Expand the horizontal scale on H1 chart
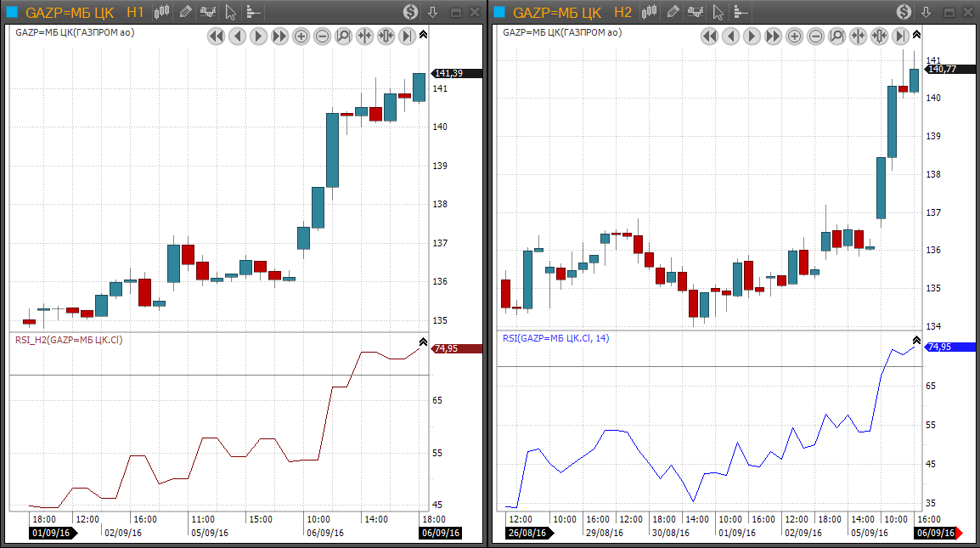980x548 pixels. click(x=386, y=36)
